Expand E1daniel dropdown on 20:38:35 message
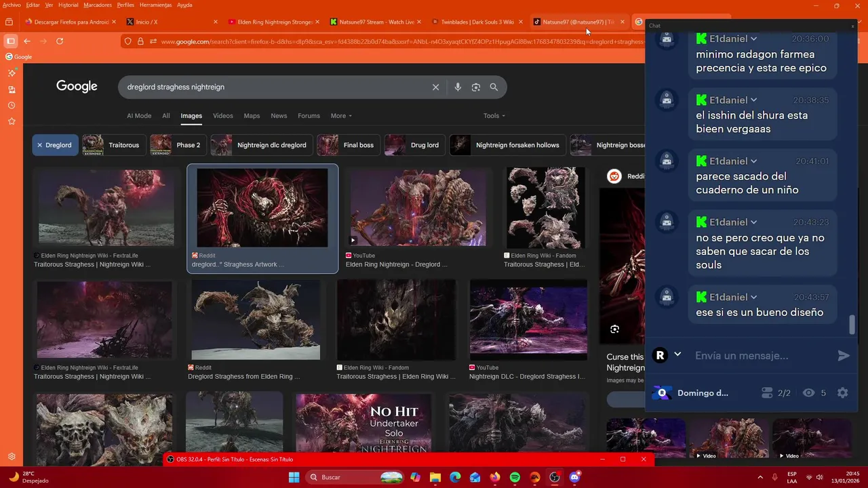The width and height of the screenshot is (868, 488). point(753,100)
